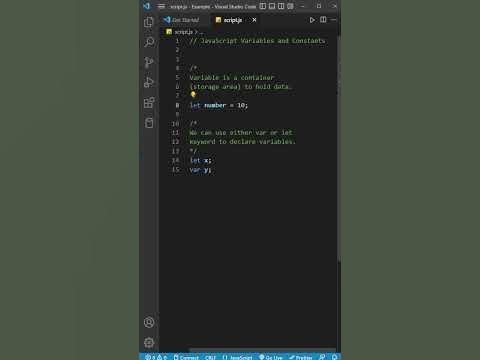Click the Connect item in status bar
480x360 pixels.
pyautogui.click(x=186, y=357)
